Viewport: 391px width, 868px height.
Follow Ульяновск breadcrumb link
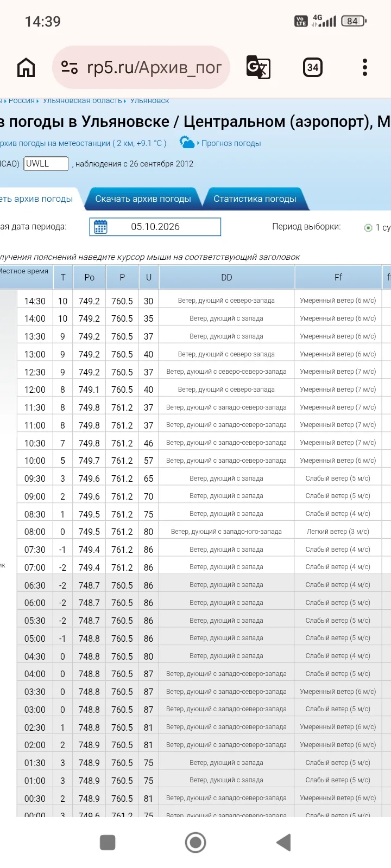[x=150, y=100]
